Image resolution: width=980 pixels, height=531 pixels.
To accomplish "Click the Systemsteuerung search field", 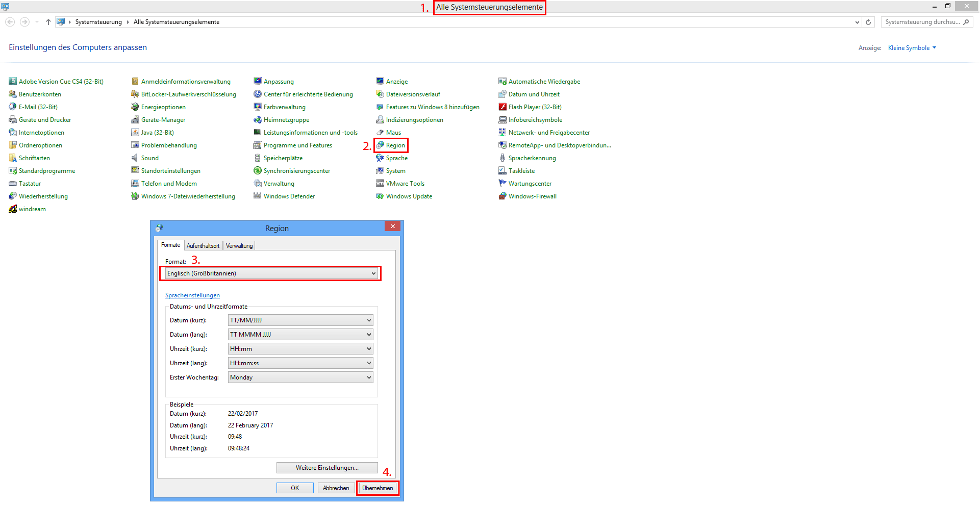I will [922, 22].
